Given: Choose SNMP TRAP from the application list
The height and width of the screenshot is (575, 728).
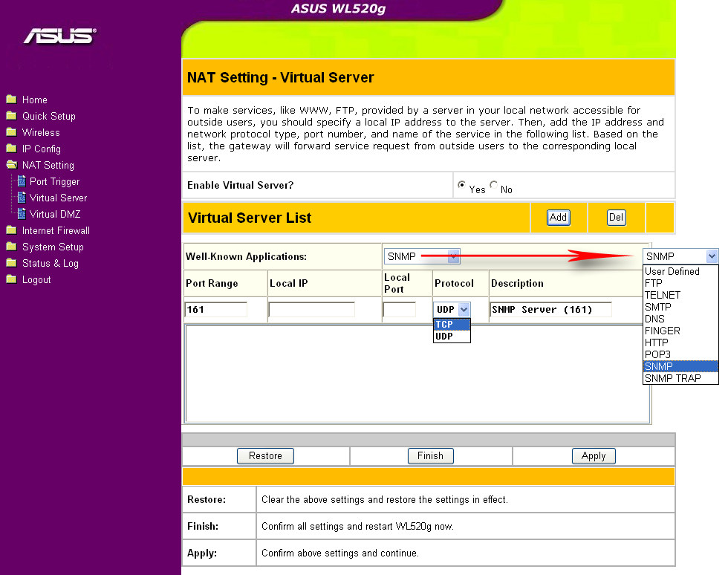Looking at the screenshot, I should tap(680, 378).
